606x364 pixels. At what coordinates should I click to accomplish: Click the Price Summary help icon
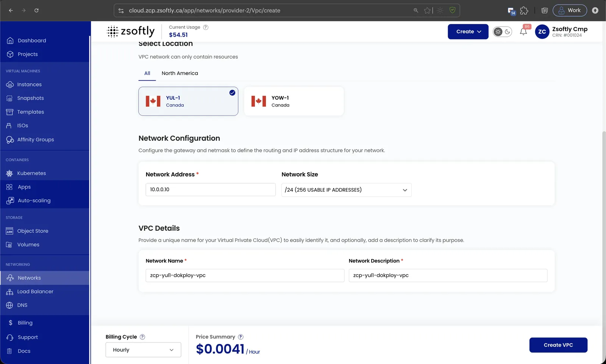(x=241, y=337)
